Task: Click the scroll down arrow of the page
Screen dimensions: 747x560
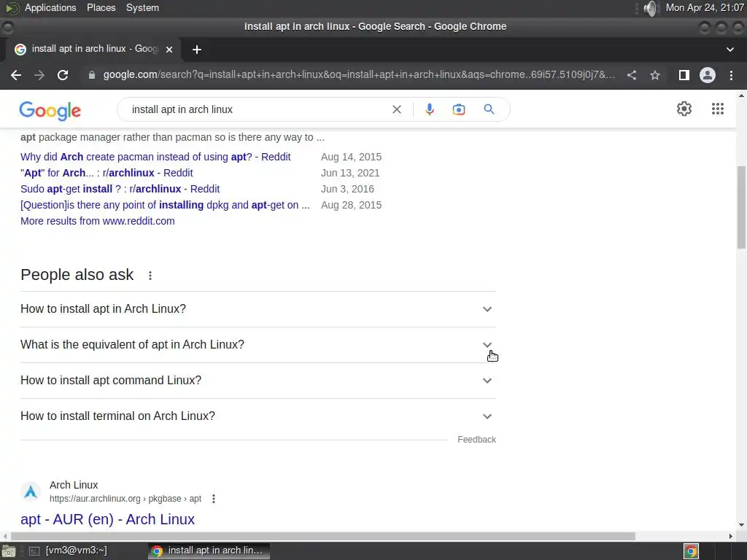Action: point(741,525)
